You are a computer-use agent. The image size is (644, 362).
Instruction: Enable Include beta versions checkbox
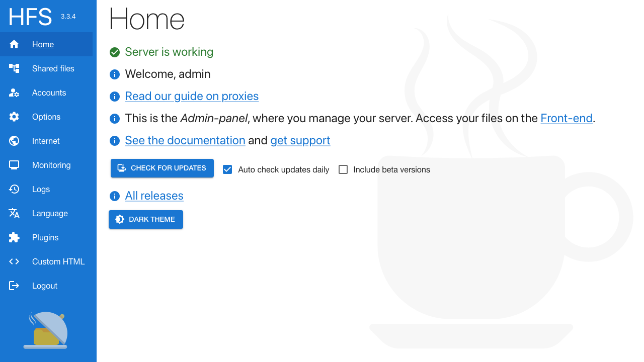pos(343,169)
